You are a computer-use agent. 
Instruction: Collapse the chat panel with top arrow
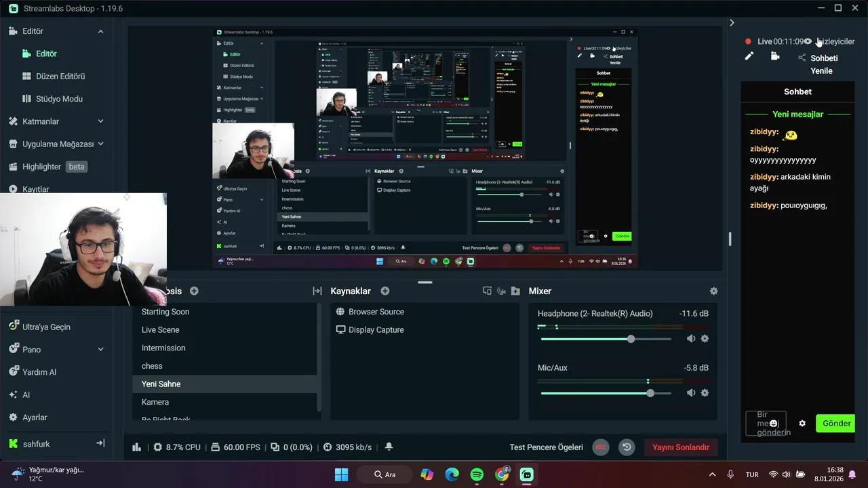(732, 22)
